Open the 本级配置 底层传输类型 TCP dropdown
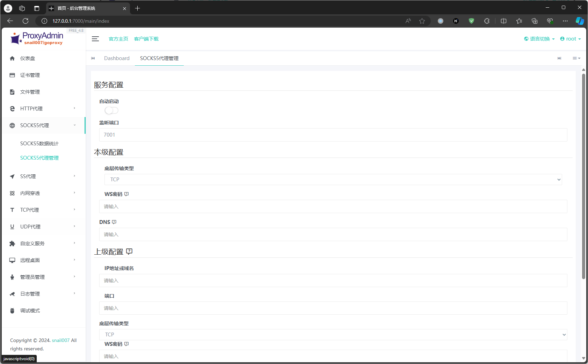The width and height of the screenshot is (588, 364). coord(333,180)
